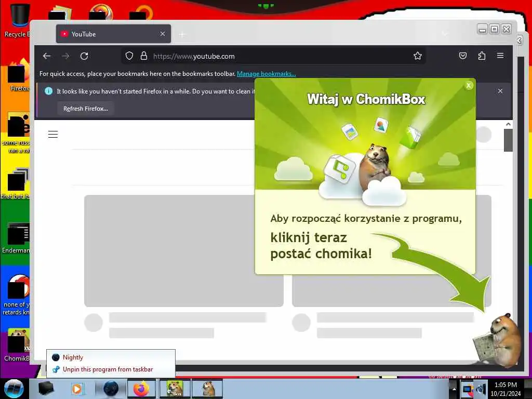Open the Manage bookmarks... link
Image resolution: width=532 pixels, height=399 pixels.
[267, 74]
